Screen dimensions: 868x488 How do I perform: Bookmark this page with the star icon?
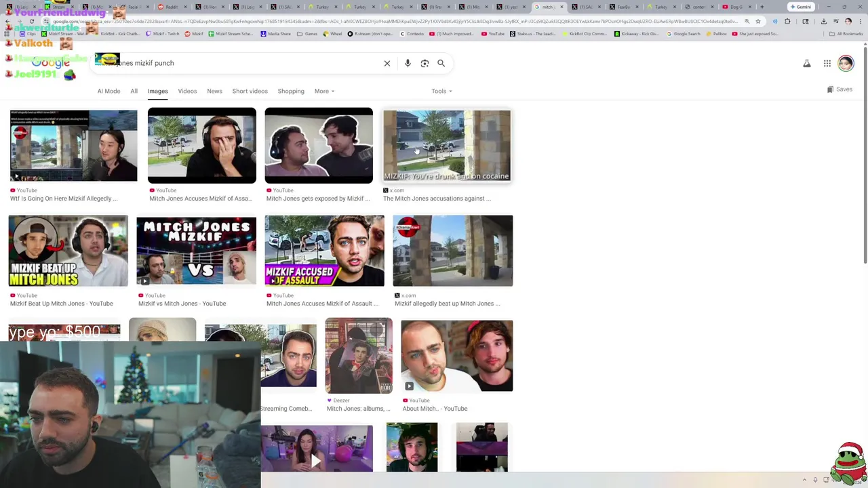[758, 21]
